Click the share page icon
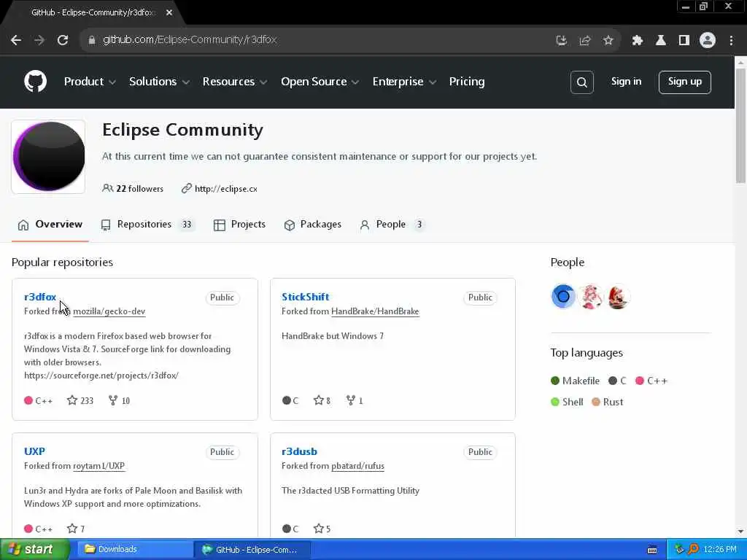This screenshot has width=747, height=560. [585, 41]
